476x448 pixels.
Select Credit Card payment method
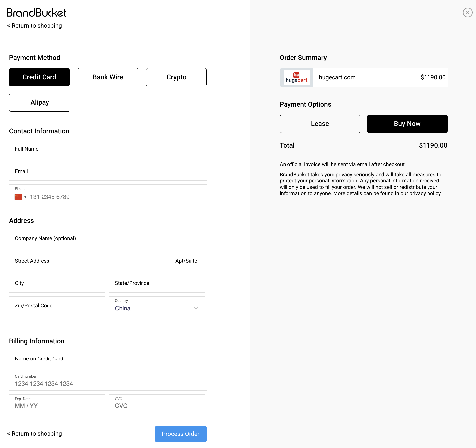(39, 77)
